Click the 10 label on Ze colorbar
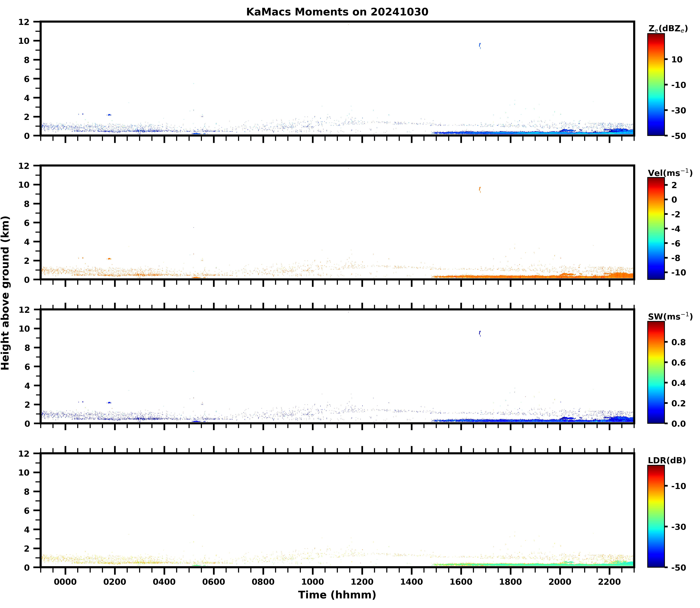The image size is (700, 608). (x=677, y=59)
